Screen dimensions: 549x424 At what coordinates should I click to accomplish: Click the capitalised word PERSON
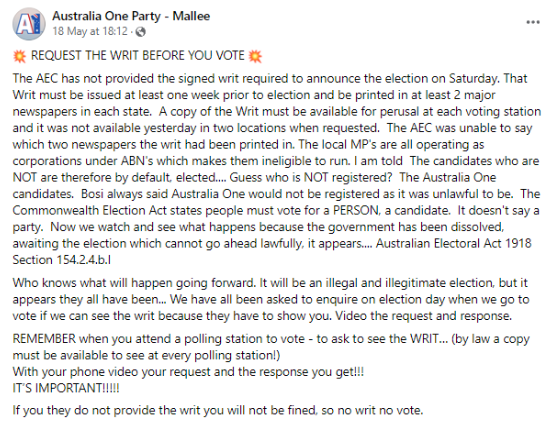(356, 210)
